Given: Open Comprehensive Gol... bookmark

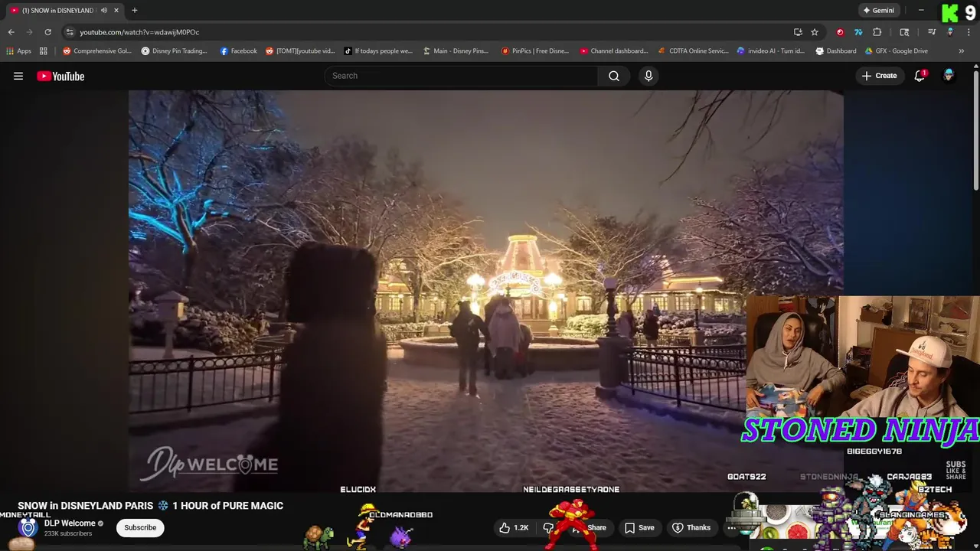Looking at the screenshot, I should 97,51.
